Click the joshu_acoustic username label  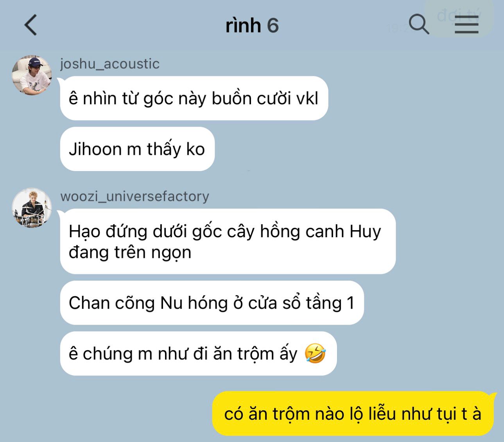pyautogui.click(x=110, y=64)
